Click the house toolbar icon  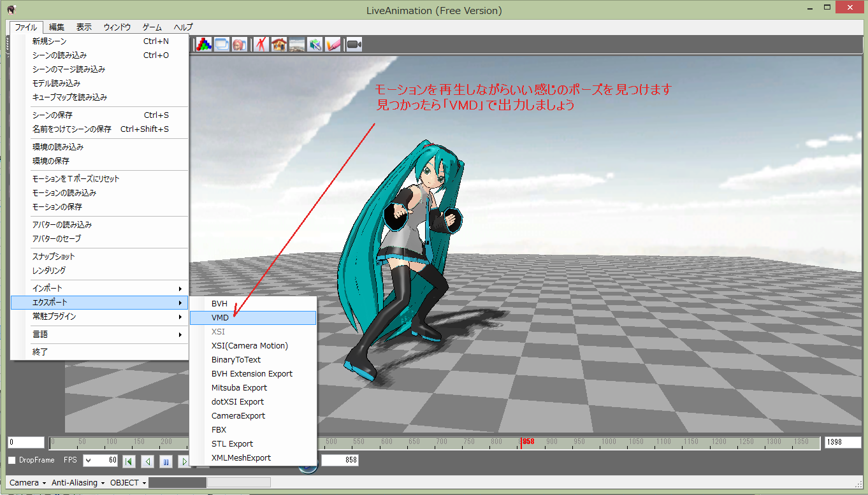tap(279, 45)
